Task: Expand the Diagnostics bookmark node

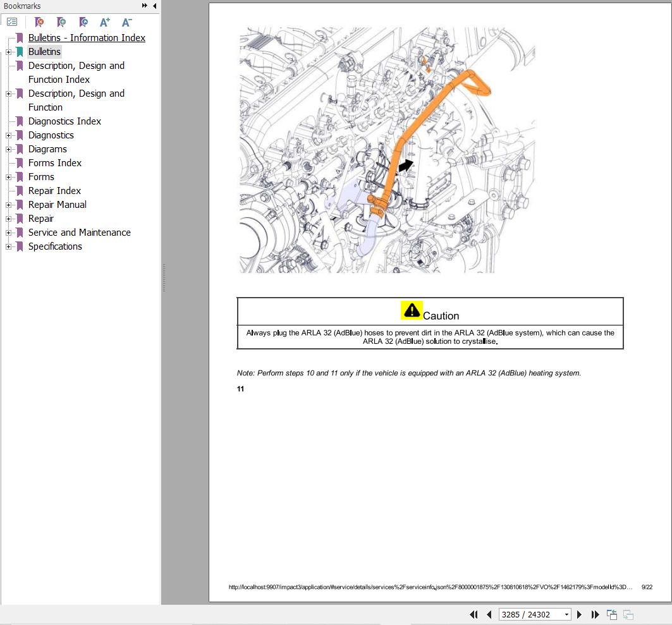Action: [8, 135]
